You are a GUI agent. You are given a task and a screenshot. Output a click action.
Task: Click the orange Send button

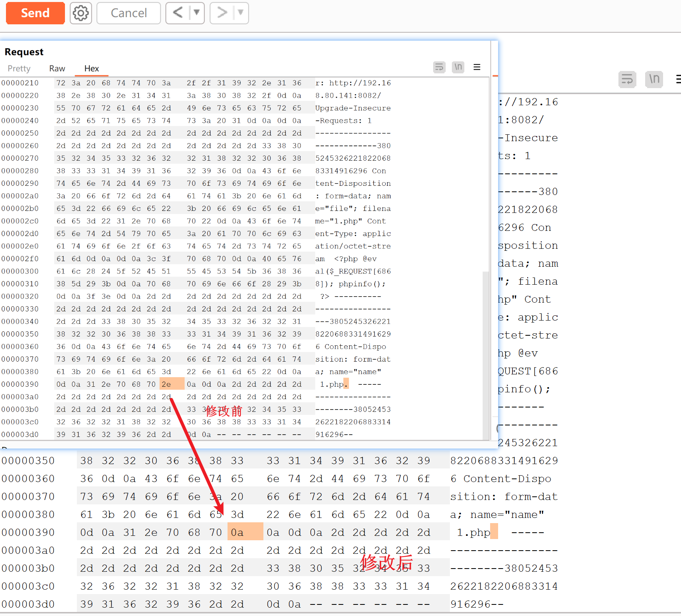(35, 13)
